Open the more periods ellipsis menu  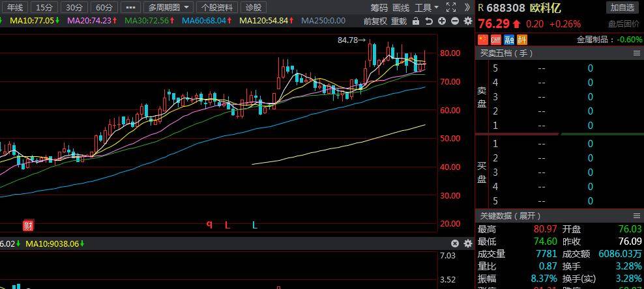coord(131,7)
